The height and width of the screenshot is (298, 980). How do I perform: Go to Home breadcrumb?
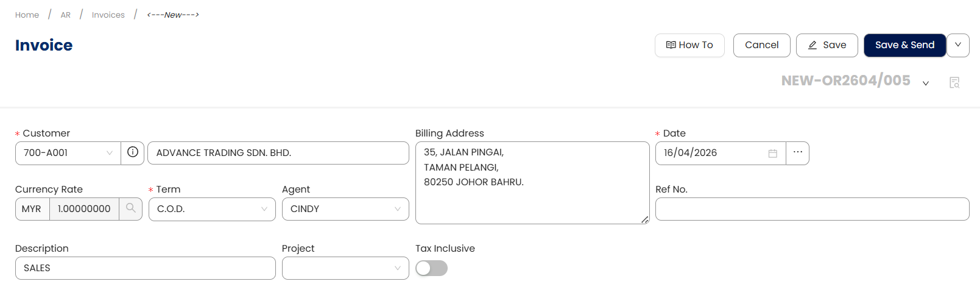coord(27,15)
